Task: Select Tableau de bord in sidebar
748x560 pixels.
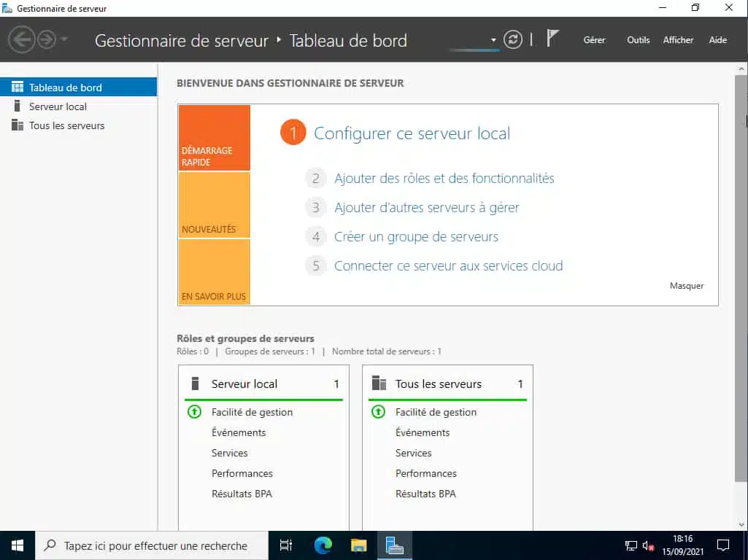Action: (x=79, y=87)
